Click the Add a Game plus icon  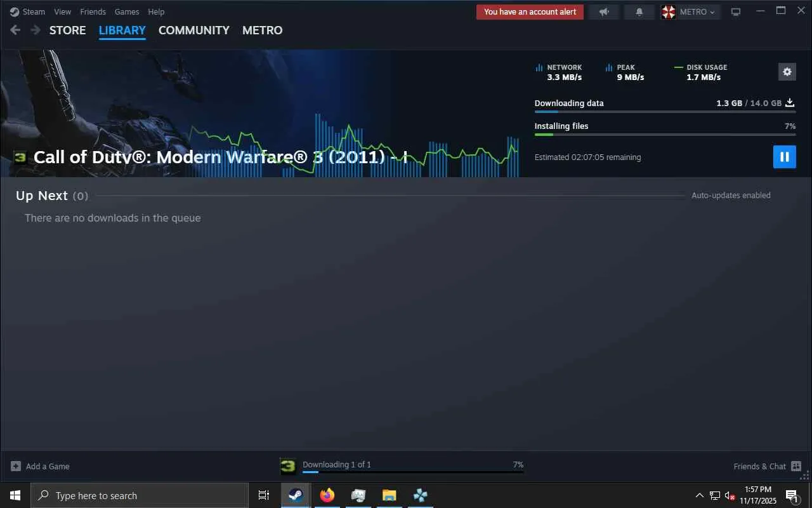[x=16, y=466]
